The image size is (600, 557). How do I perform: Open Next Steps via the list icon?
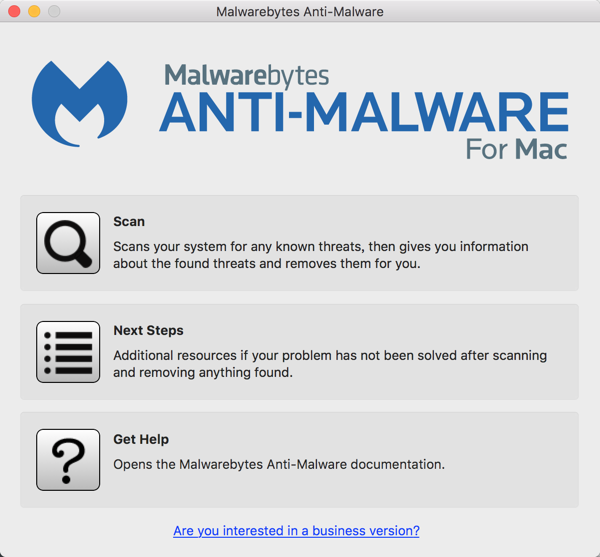68,352
